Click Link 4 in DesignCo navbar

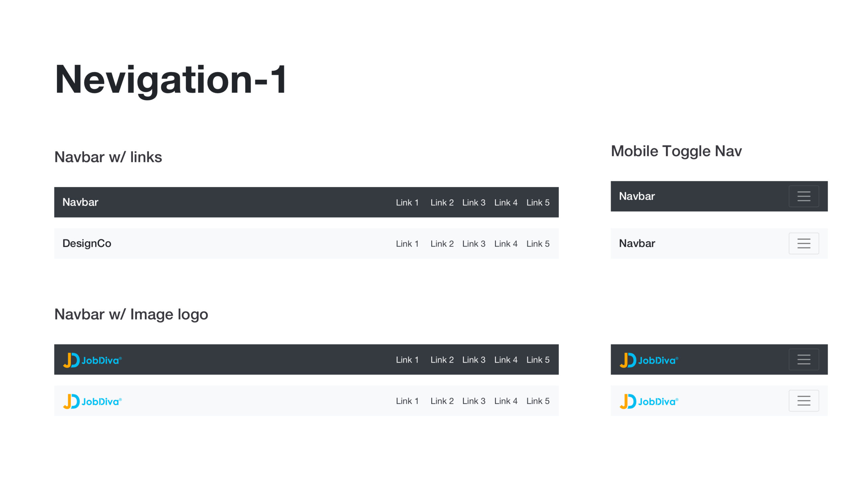506,244
